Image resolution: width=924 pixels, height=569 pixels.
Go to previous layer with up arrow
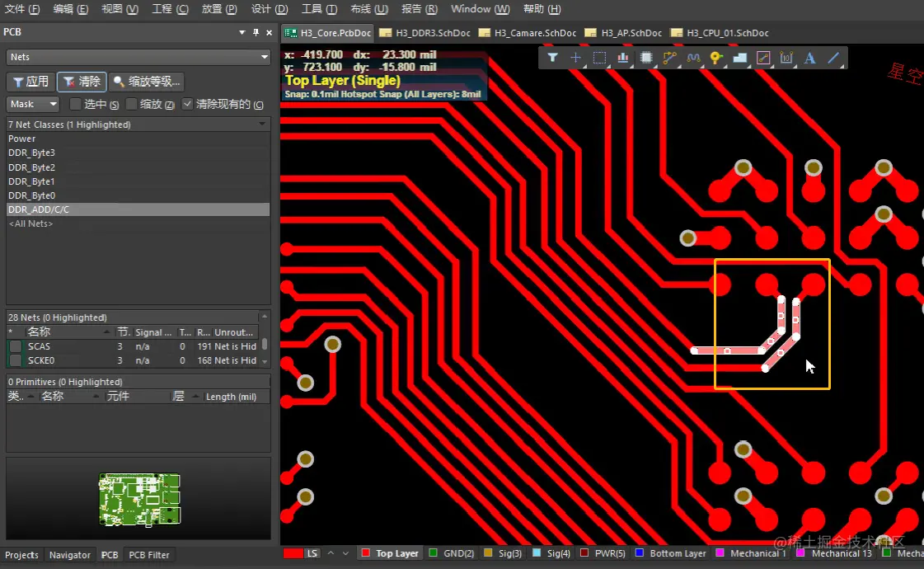point(331,553)
